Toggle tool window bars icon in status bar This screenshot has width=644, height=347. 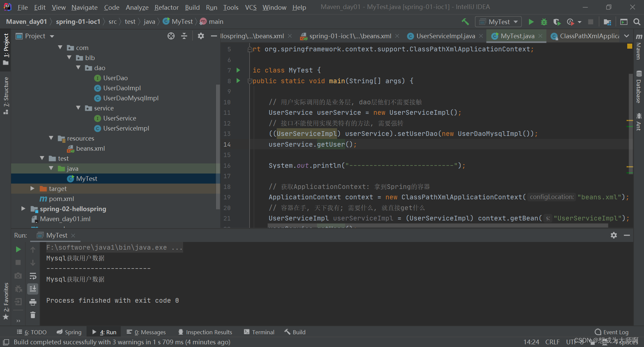[x=6, y=342]
